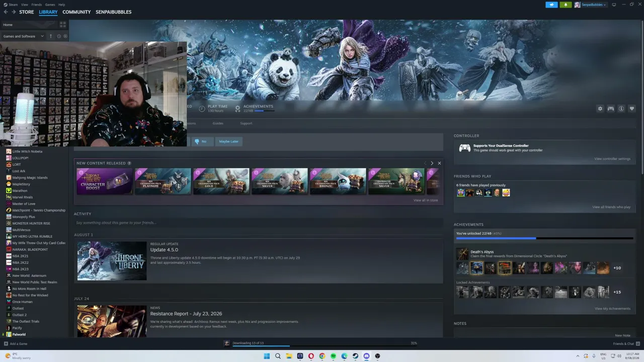Open the View menu
The height and width of the screenshot is (362, 644).
(25, 5)
